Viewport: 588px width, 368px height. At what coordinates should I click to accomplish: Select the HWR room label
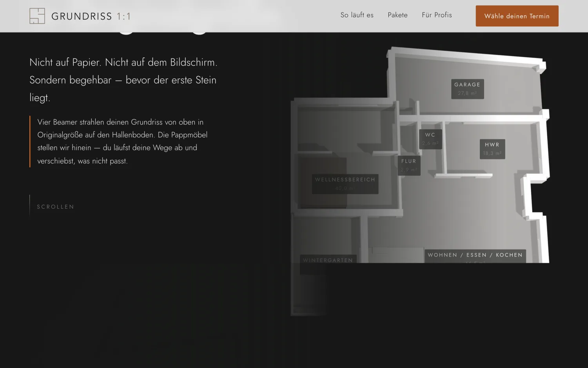[492, 149]
